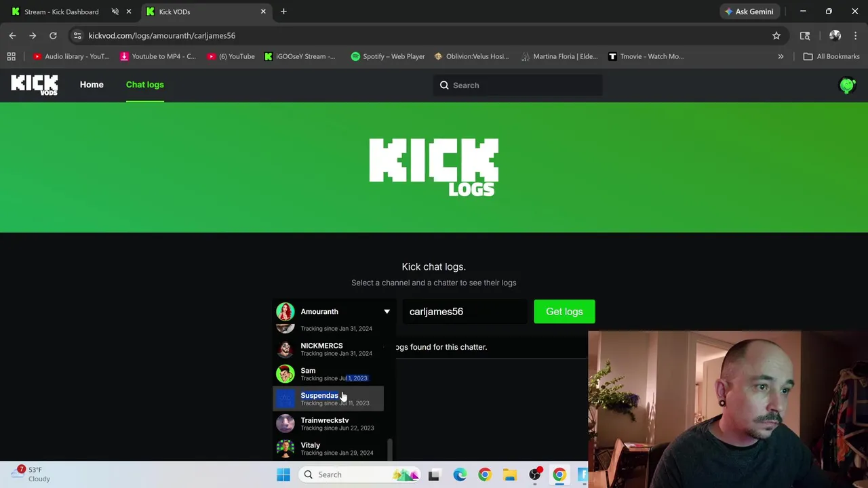The image size is (868, 488).
Task: Open the Audio library YouTube bookmark
Action: (x=71, y=56)
